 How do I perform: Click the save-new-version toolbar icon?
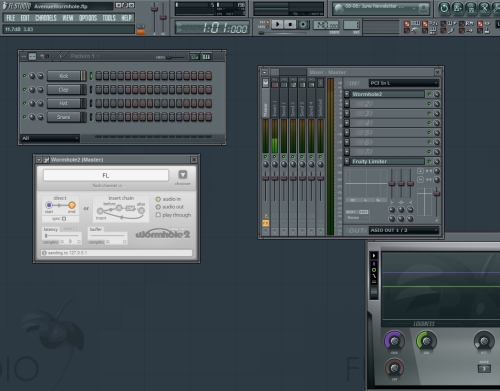457,8
